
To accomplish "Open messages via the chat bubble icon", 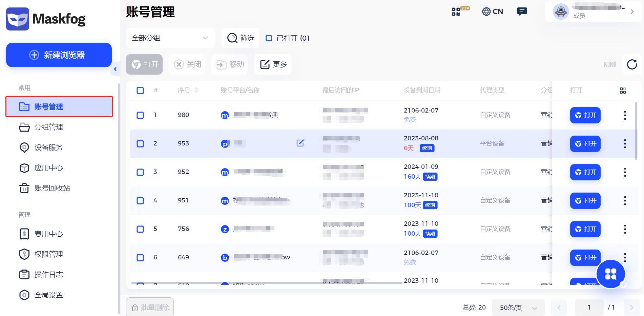I will tap(522, 11).
